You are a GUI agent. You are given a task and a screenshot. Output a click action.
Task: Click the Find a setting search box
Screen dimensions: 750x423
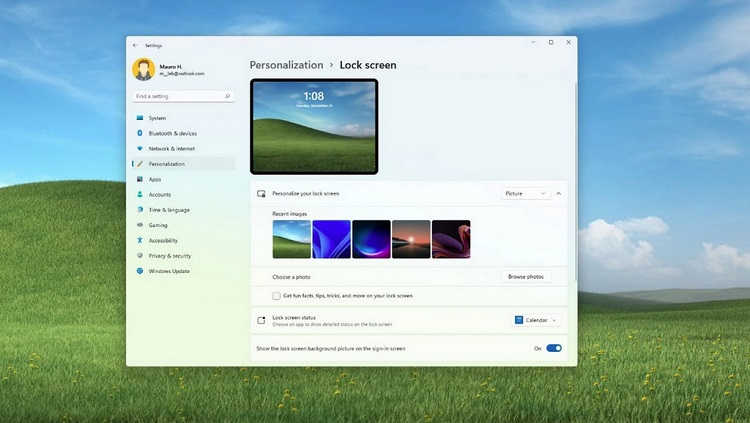click(x=182, y=96)
